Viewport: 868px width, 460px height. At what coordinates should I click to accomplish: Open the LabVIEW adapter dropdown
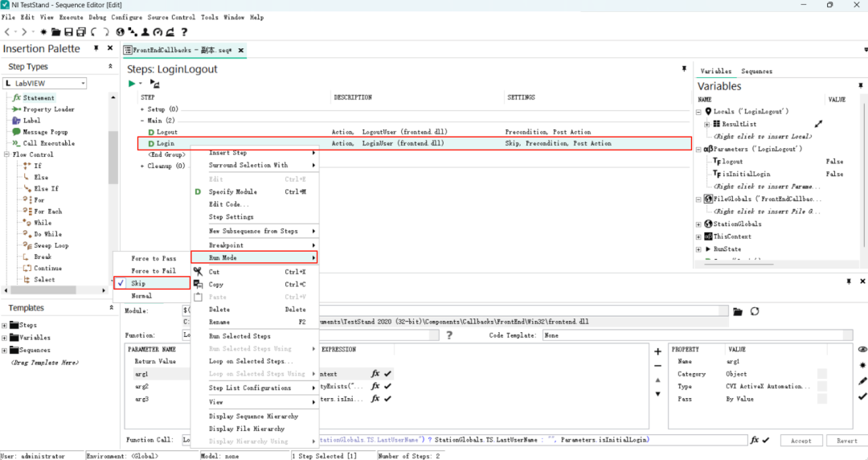pos(83,83)
